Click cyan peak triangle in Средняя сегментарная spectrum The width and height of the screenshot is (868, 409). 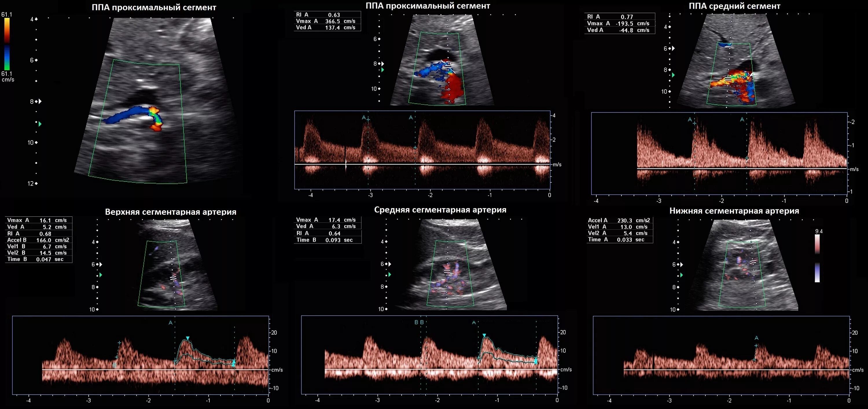point(484,336)
